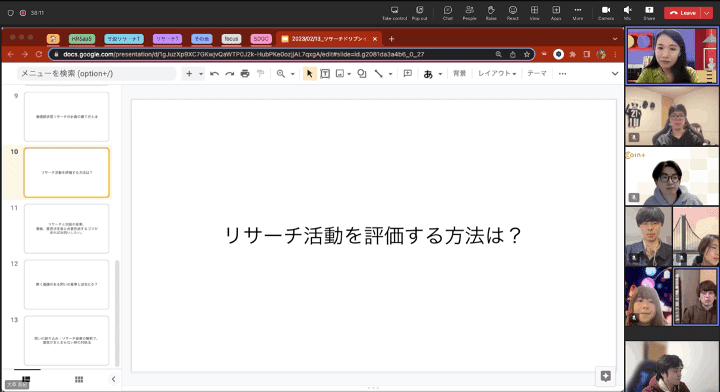This screenshot has height=392, width=720.
Task: Click the zoom tool in Slides toolbar
Action: tap(281, 73)
